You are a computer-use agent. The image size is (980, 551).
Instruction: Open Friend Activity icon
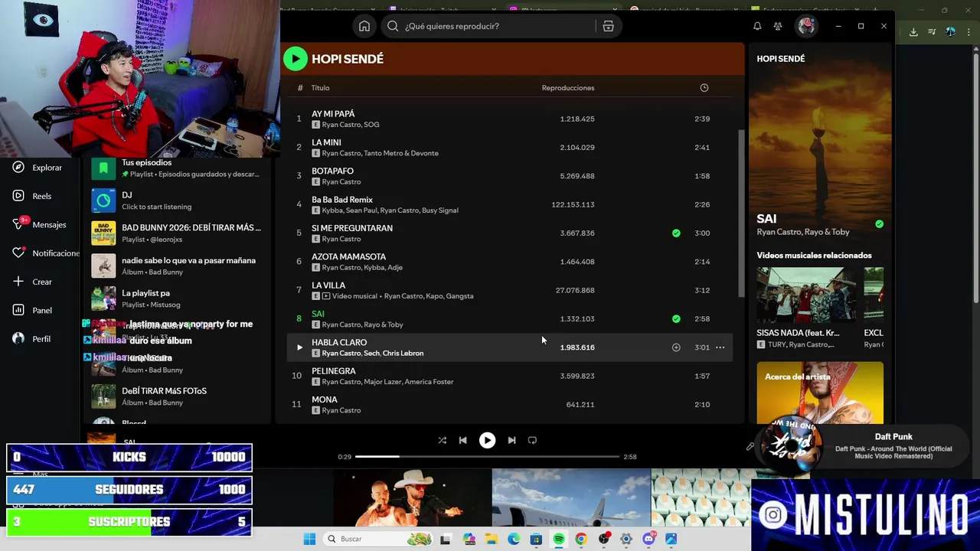pos(778,26)
